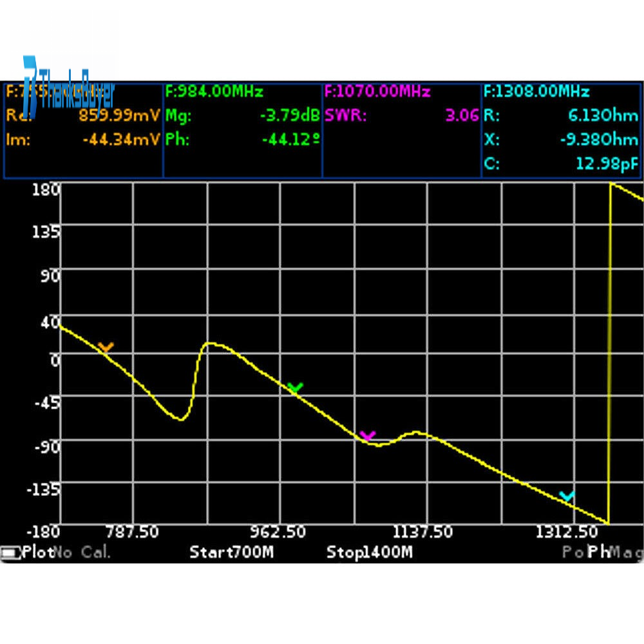
Task: Select the magenta SWR marker on trace
Action: coord(368,436)
